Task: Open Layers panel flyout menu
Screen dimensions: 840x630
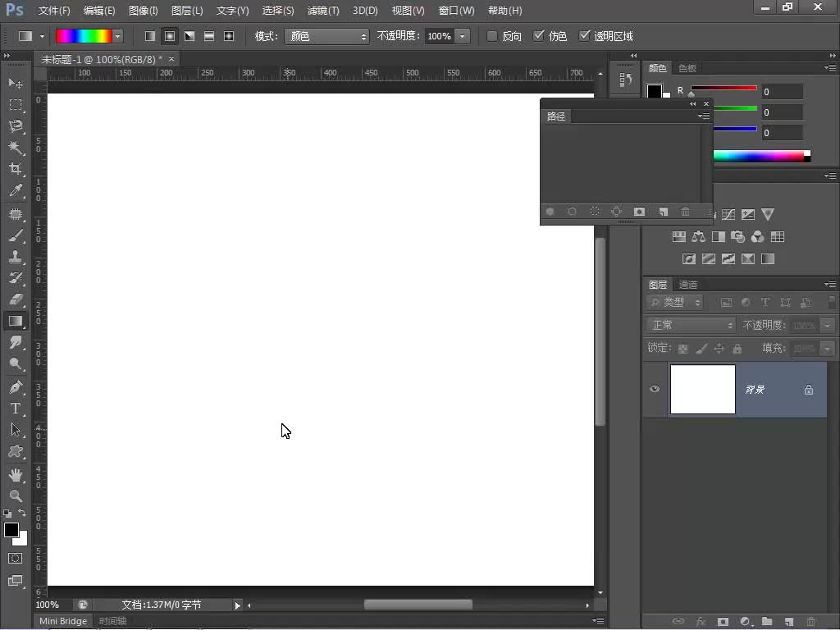Action: click(830, 284)
